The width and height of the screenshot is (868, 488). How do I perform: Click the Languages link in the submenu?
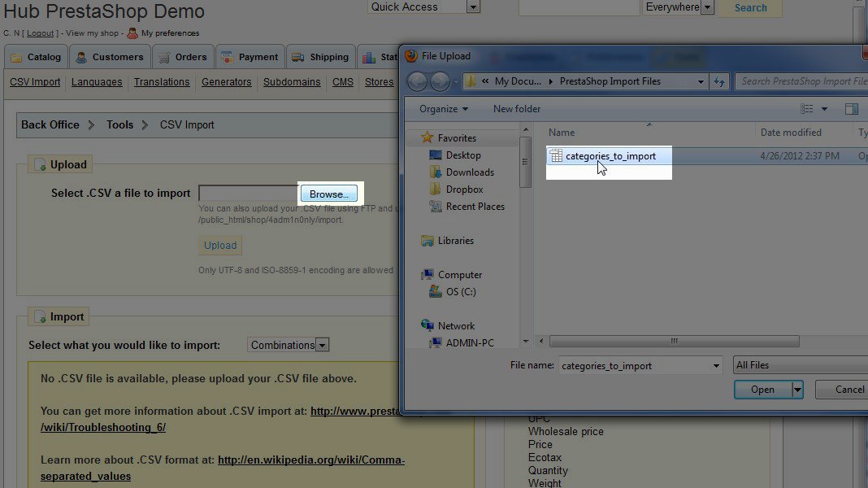[97, 82]
